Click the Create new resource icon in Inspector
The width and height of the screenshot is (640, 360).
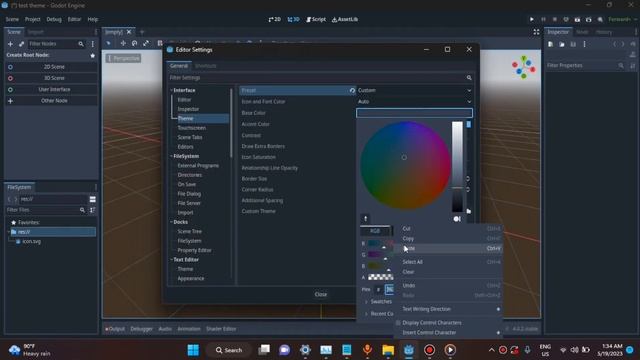point(551,44)
